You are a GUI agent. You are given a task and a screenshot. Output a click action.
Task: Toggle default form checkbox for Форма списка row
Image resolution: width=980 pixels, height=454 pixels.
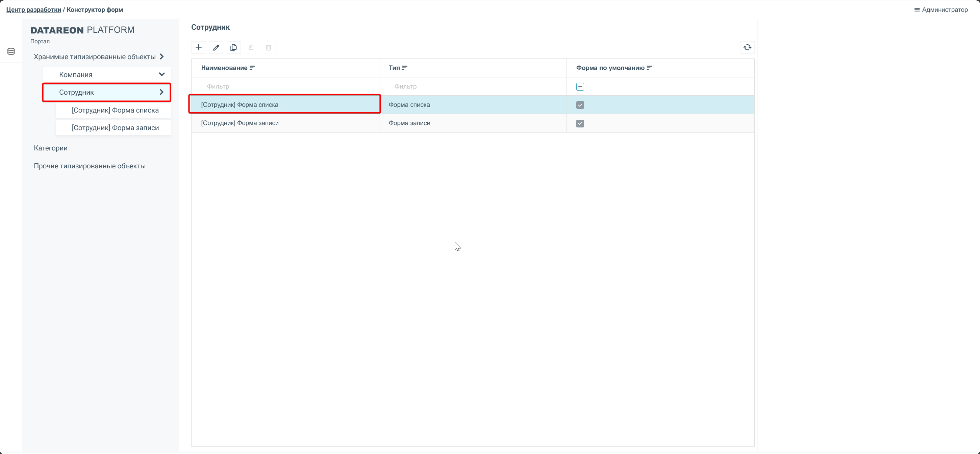580,105
